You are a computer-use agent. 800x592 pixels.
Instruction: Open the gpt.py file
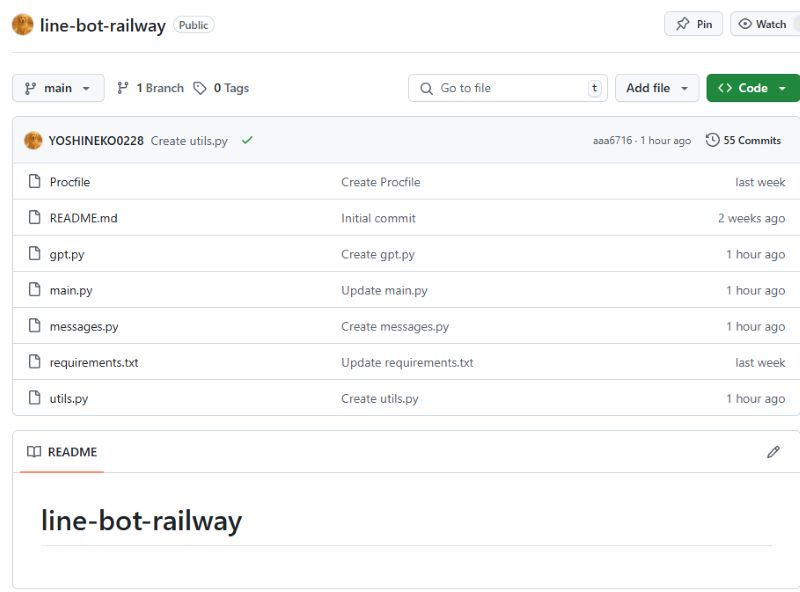[x=67, y=254]
